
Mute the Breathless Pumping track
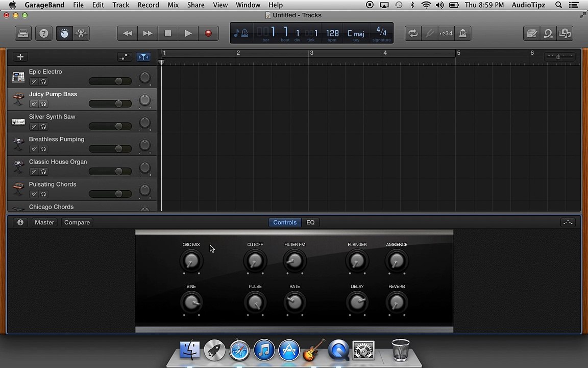34,149
